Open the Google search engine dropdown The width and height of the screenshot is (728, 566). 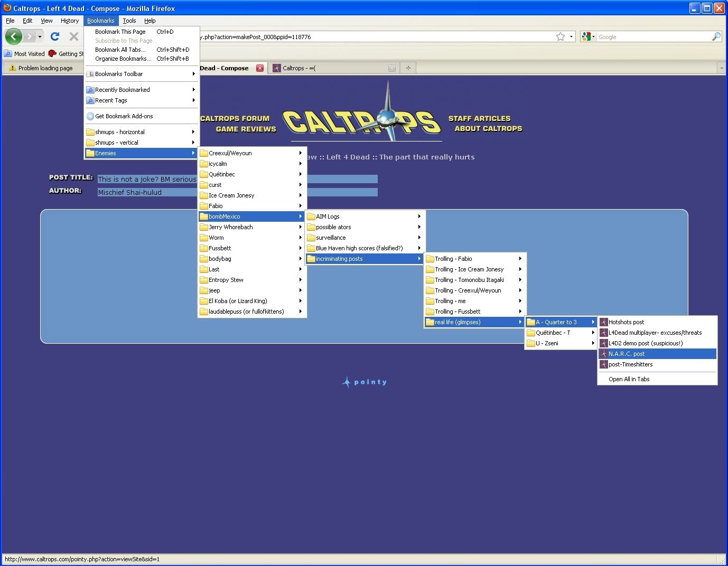point(587,37)
